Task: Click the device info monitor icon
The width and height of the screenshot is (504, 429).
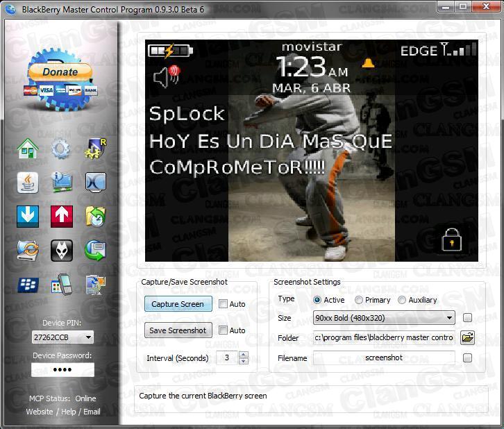Action: [62, 182]
